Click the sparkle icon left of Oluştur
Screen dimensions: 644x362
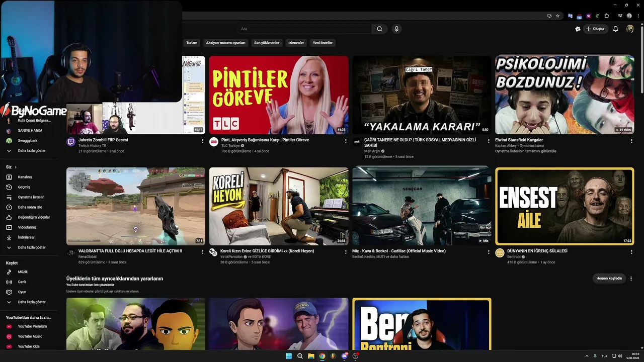tap(578, 29)
